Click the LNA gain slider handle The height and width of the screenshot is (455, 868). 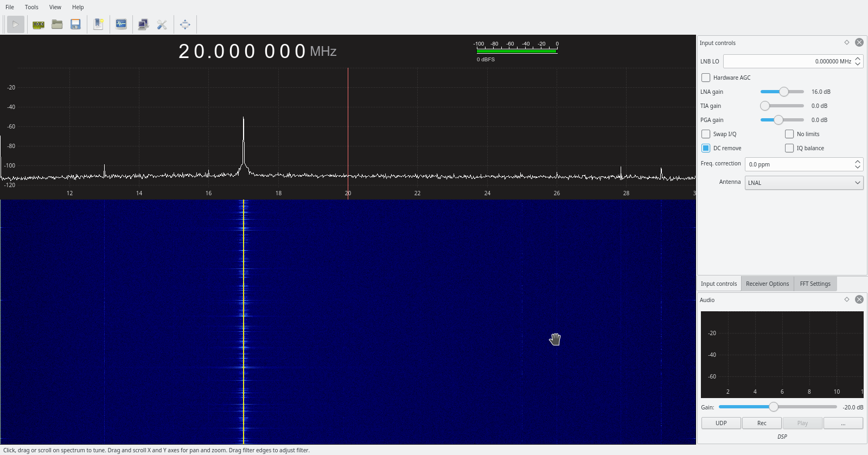point(783,92)
